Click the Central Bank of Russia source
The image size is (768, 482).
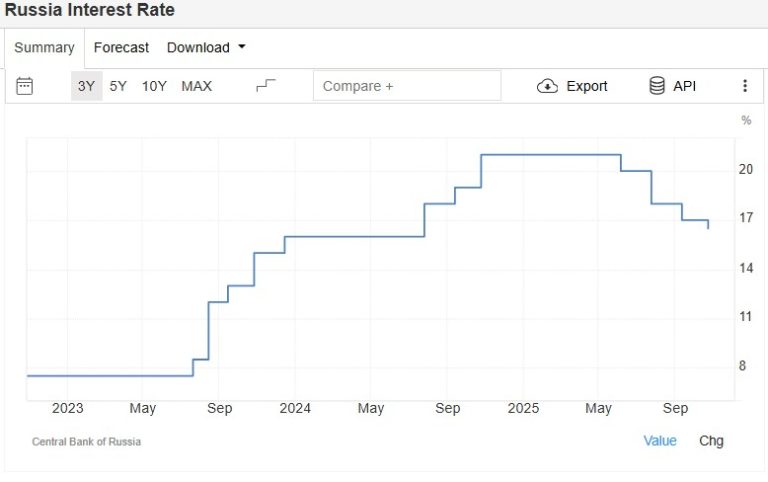86,442
